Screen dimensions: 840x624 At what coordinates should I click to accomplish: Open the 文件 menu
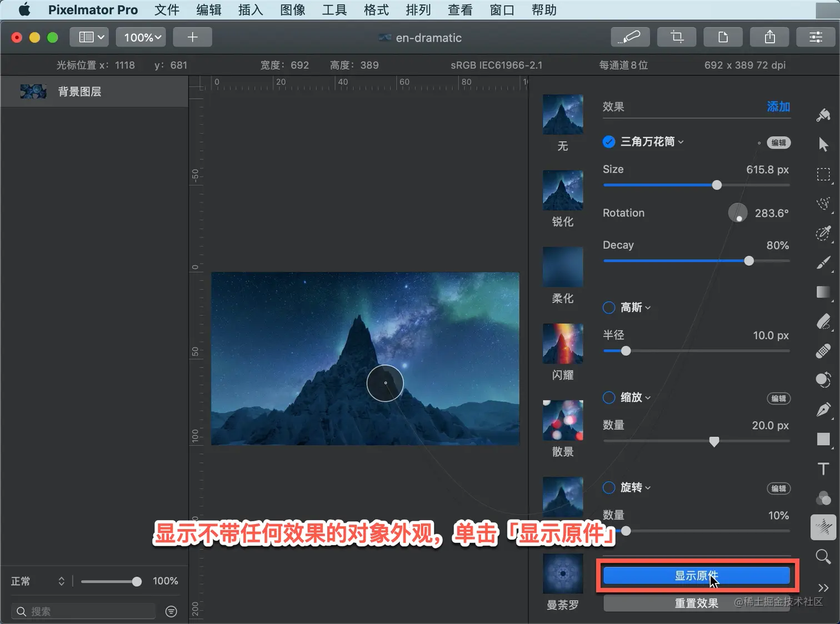click(x=167, y=10)
